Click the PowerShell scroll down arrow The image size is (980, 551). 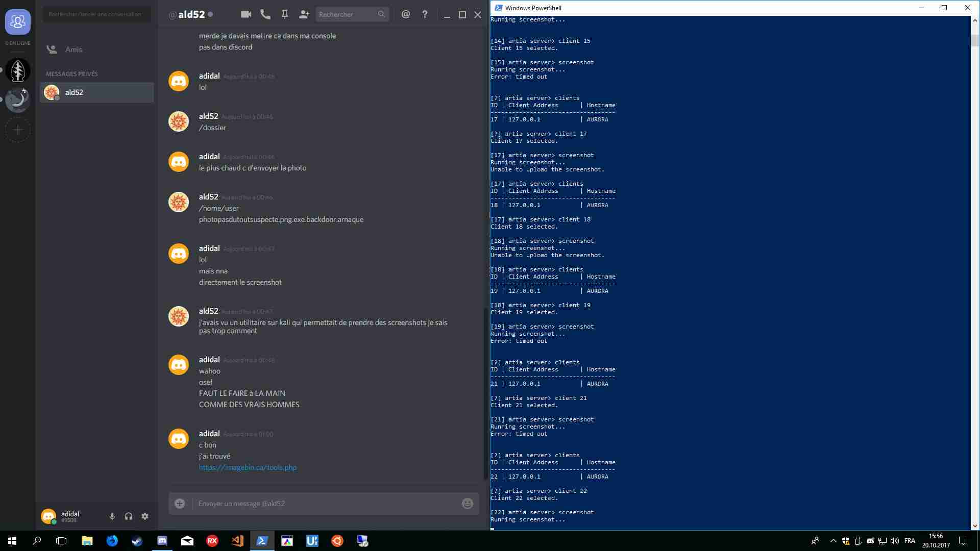(x=975, y=526)
